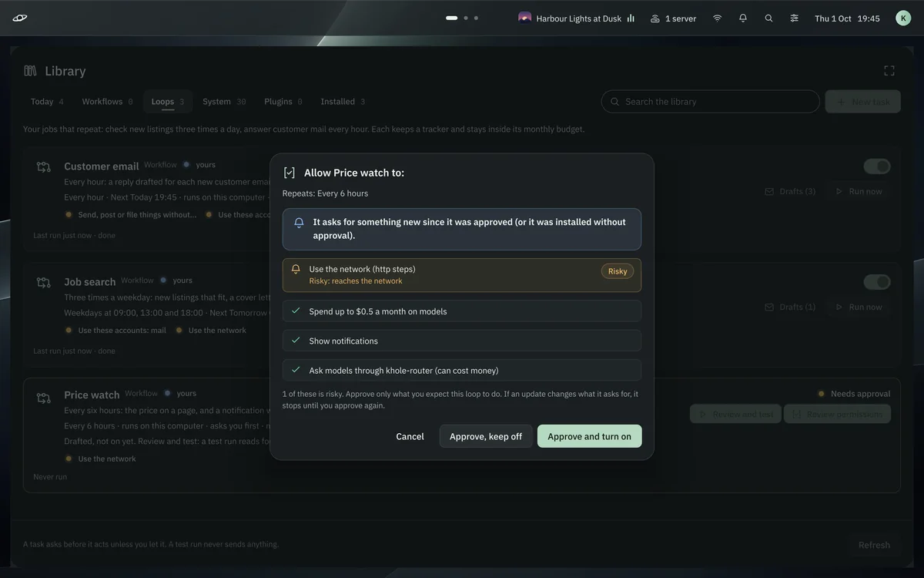Screen dimensions: 924x578
Task: Open the System tab
Action: 224,102
